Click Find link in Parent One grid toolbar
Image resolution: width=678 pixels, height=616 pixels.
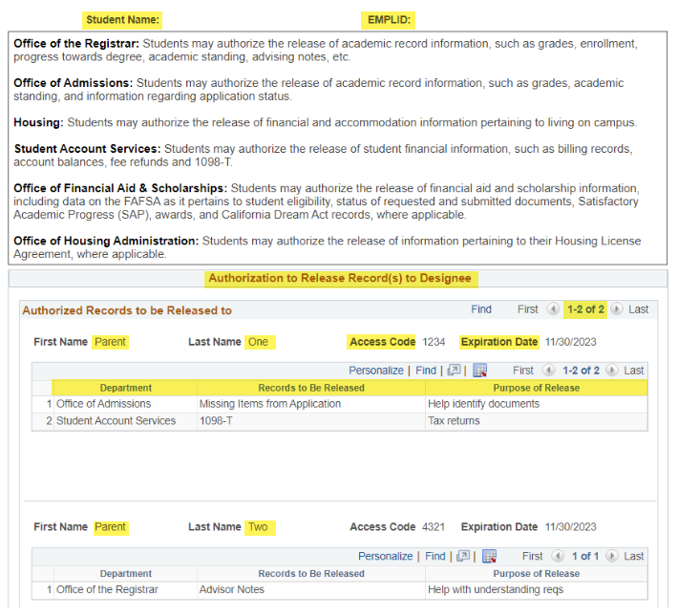click(x=426, y=371)
